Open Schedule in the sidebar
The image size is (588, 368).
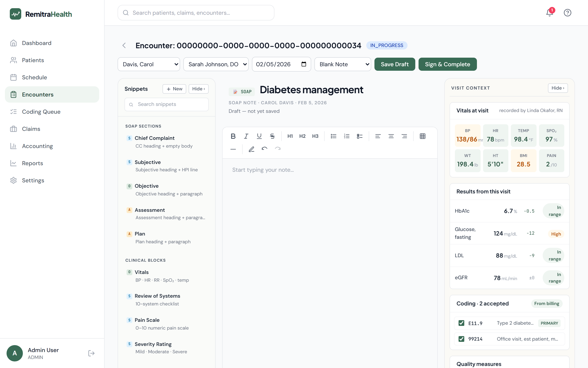pyautogui.click(x=52, y=77)
